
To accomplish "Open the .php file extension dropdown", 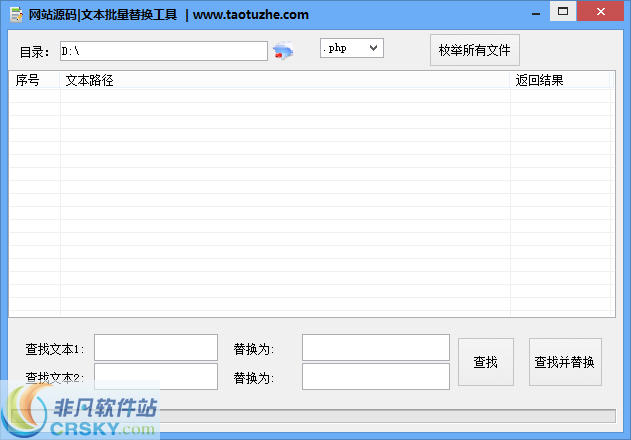I will (x=352, y=48).
